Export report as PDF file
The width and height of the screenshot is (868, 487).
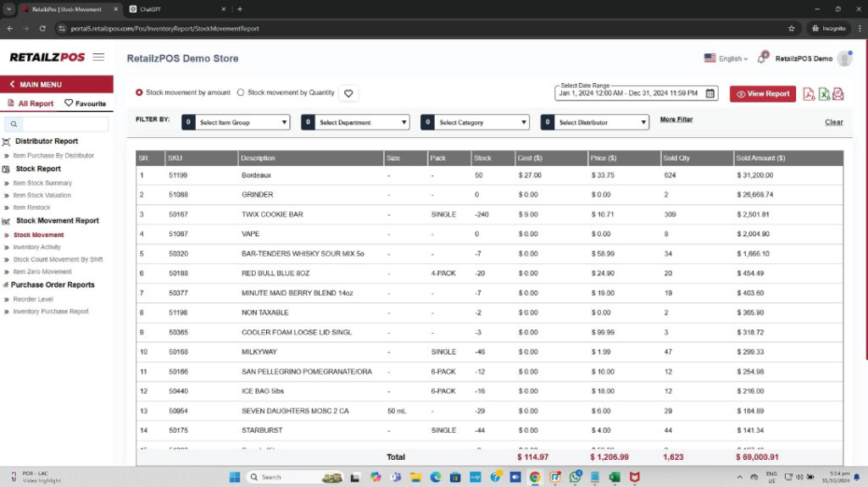809,94
